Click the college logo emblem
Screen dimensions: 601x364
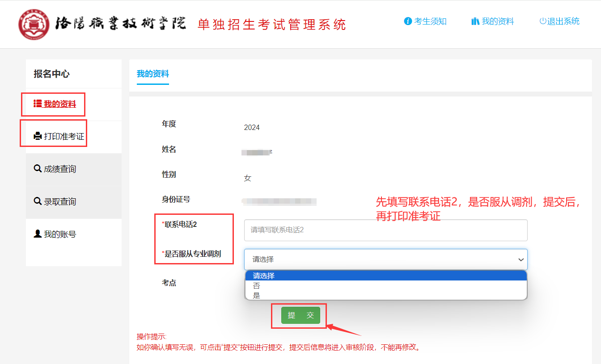34,24
